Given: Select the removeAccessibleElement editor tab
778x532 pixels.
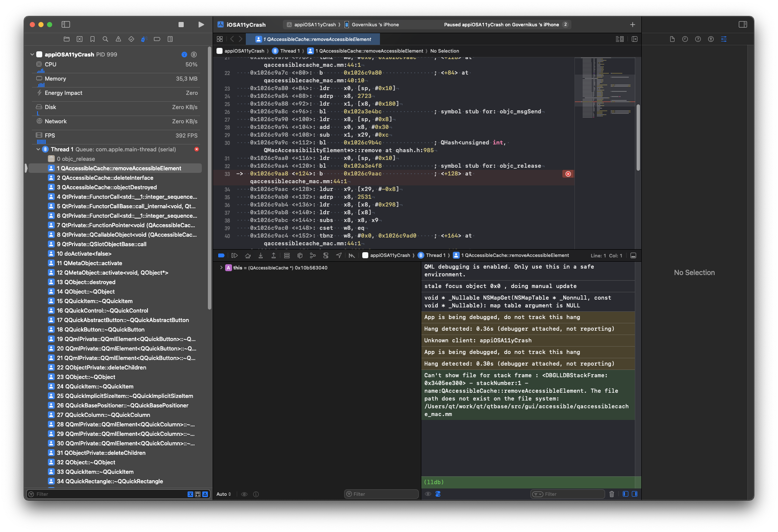Looking at the screenshot, I should (x=313, y=39).
